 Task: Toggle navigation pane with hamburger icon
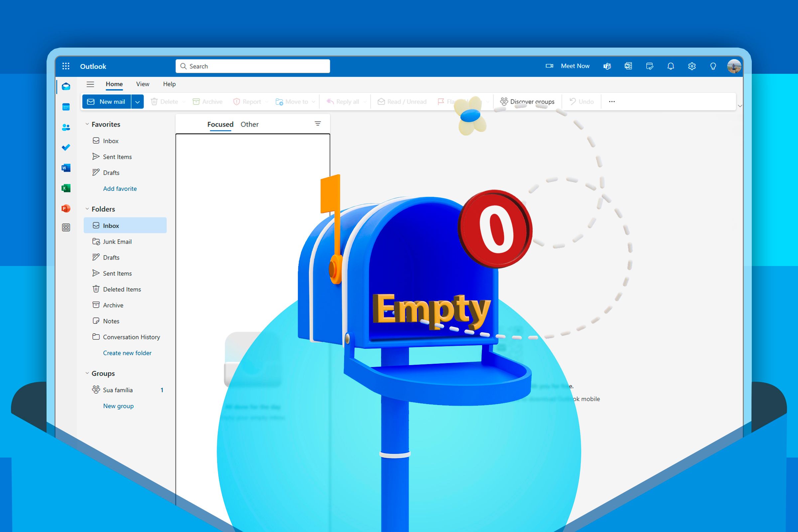coord(90,84)
